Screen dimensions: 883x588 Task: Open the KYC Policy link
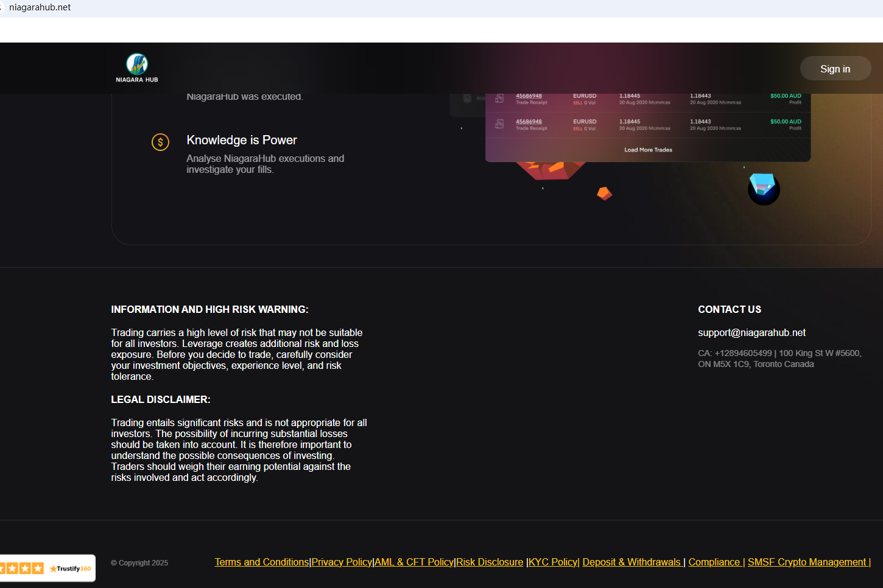point(553,562)
